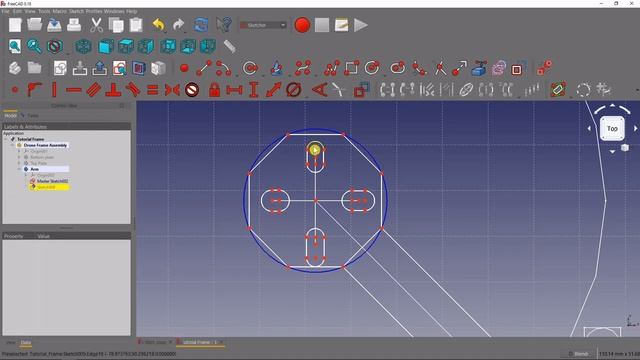Fit selection in view magnifier icon
This screenshot has height=360, width=640.
click(34, 46)
